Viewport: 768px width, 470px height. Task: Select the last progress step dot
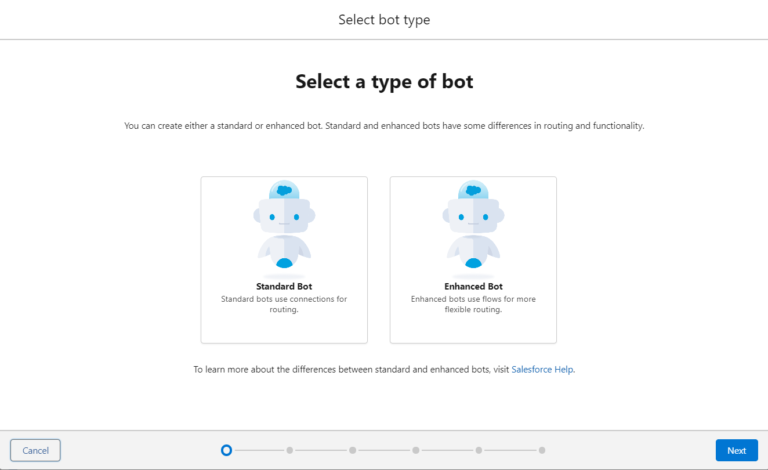542,450
